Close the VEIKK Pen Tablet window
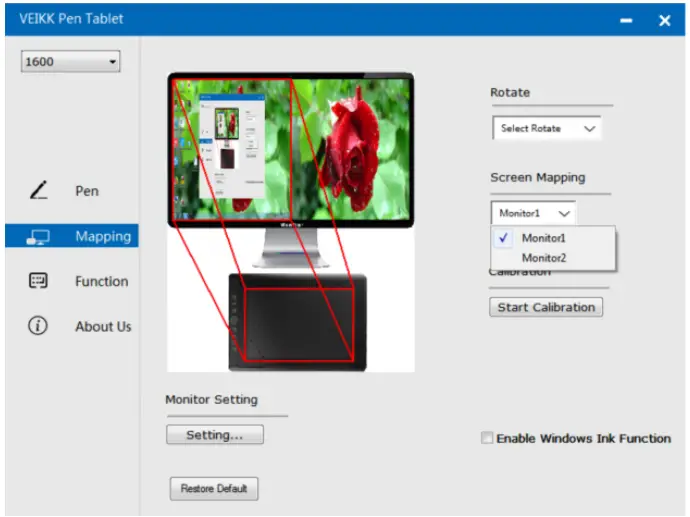The height and width of the screenshot is (517, 690). pyautogui.click(x=664, y=20)
